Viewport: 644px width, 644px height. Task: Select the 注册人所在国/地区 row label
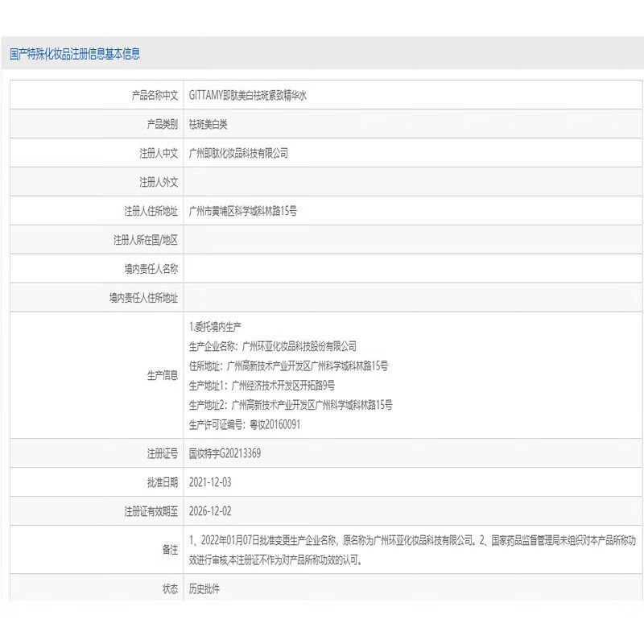click(x=146, y=240)
